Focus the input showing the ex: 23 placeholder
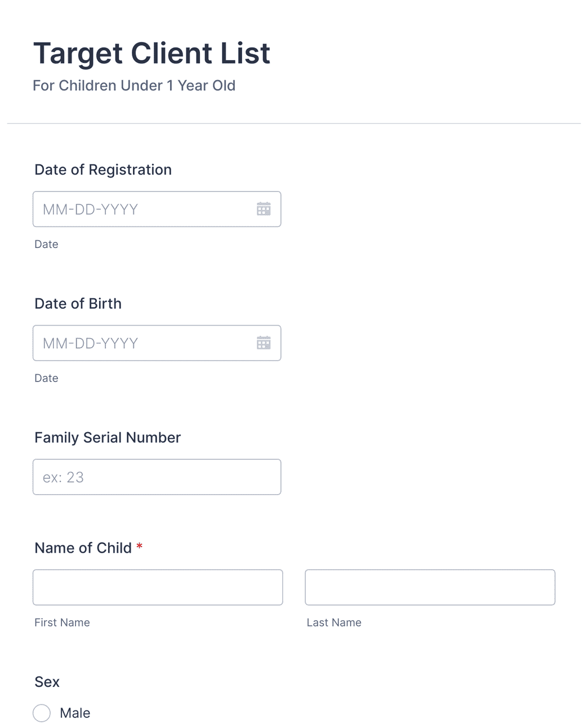This screenshot has width=588, height=724. (157, 477)
